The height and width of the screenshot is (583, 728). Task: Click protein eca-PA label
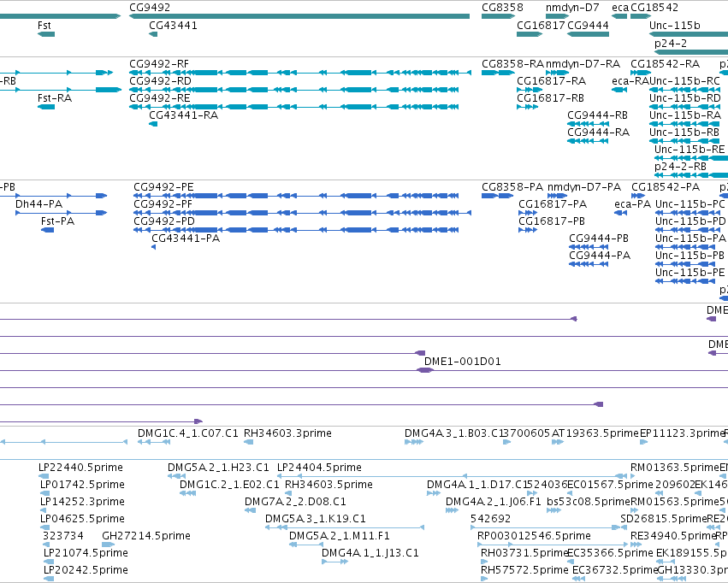[633, 204]
